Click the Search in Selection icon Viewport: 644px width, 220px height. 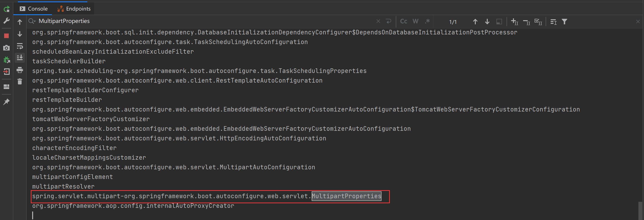point(499,22)
